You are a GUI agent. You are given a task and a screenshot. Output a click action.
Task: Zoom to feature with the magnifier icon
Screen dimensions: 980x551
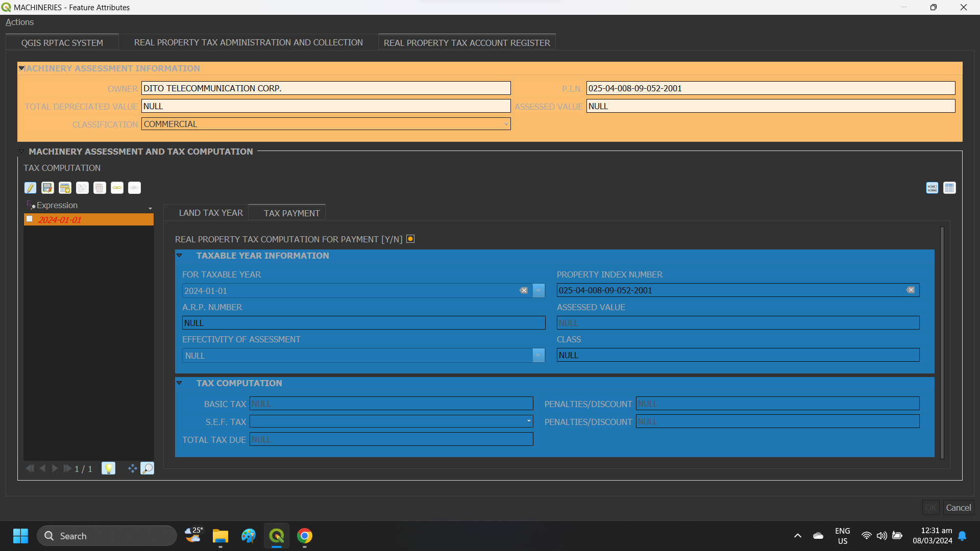(x=148, y=468)
